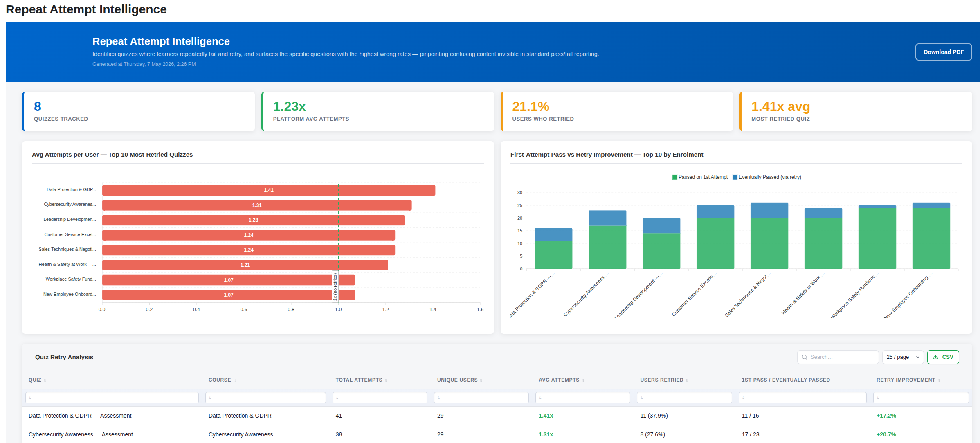Click the total attempts value '38'
The width and height of the screenshot is (980, 443).
(339, 434)
